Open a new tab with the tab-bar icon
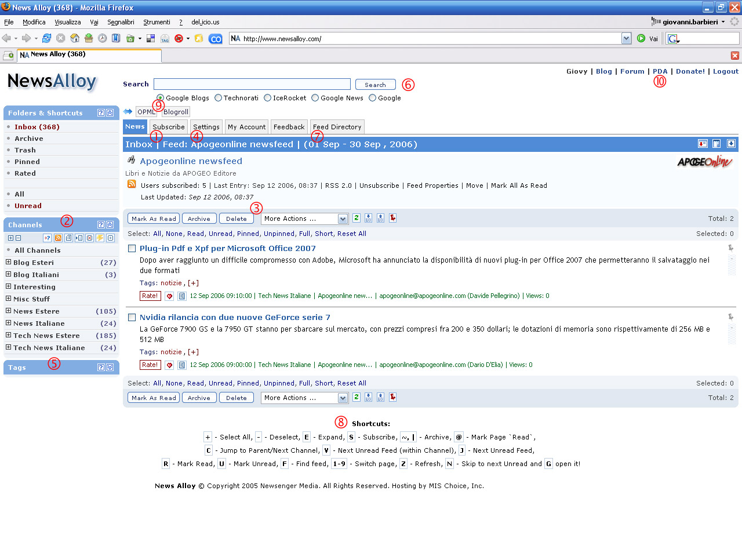This screenshot has height=560, width=742. tap(8, 56)
